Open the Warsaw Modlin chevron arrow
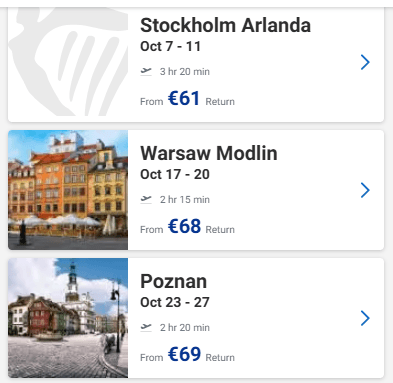 click(365, 190)
